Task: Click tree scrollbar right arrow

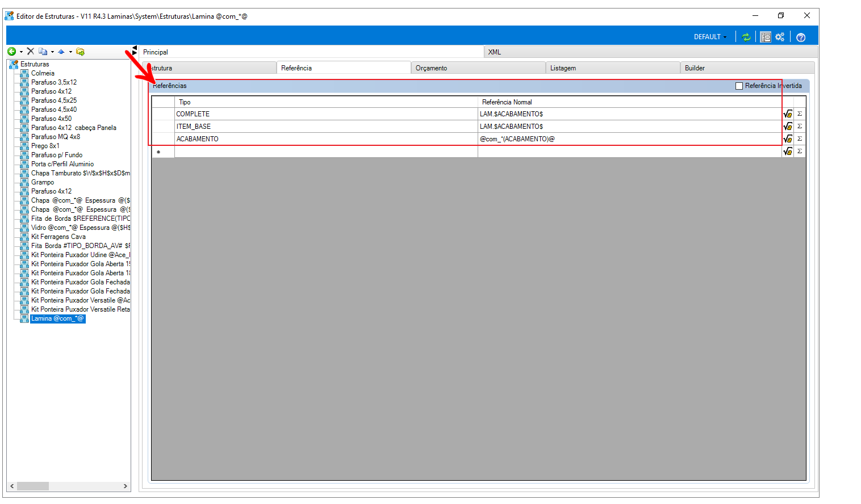Action: click(126, 486)
